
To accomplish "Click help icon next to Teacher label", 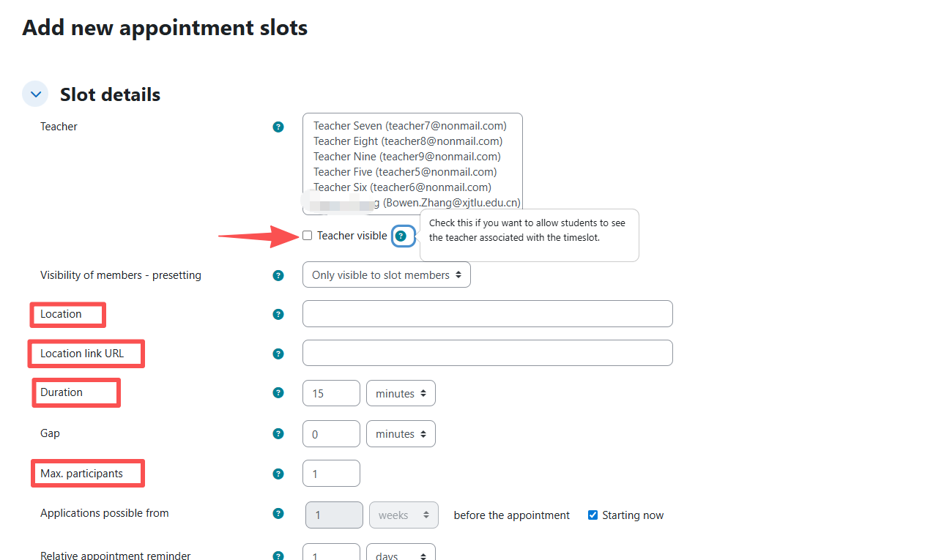I will click(278, 127).
